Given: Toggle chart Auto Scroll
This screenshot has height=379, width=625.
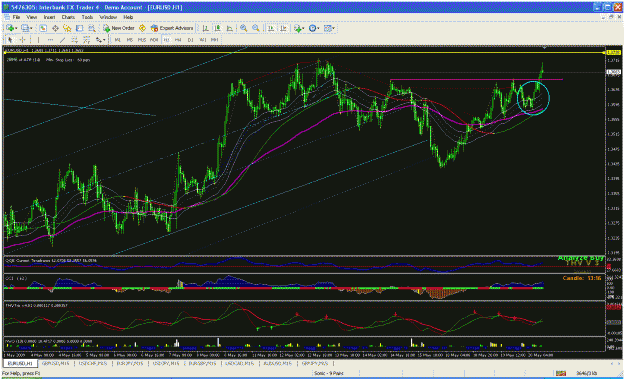Looking at the screenshot, I should [271, 28].
